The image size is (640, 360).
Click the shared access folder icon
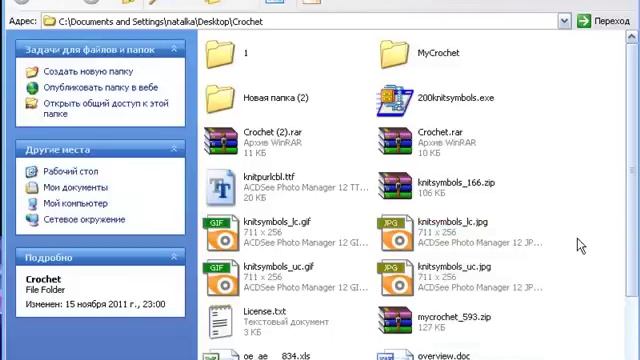(x=32, y=104)
